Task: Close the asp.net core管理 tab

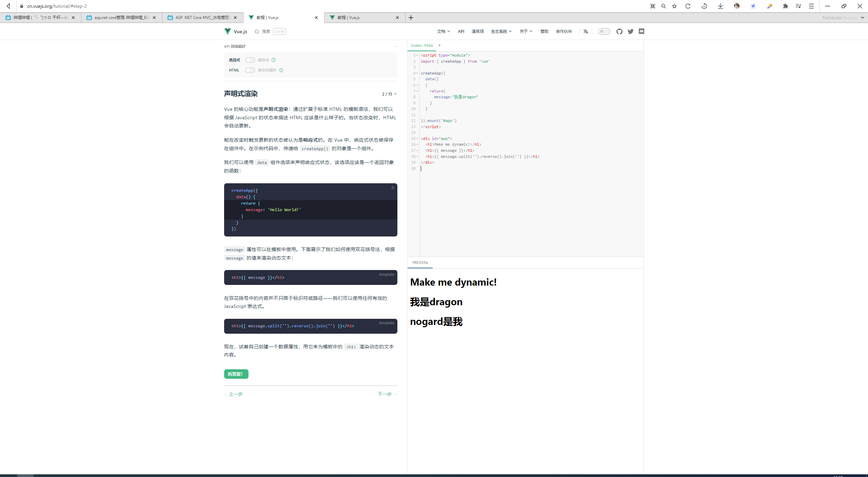Action: (x=154, y=18)
